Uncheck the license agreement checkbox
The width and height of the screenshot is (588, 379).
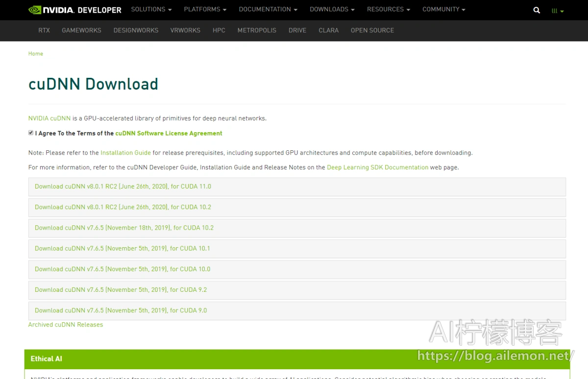tap(31, 133)
